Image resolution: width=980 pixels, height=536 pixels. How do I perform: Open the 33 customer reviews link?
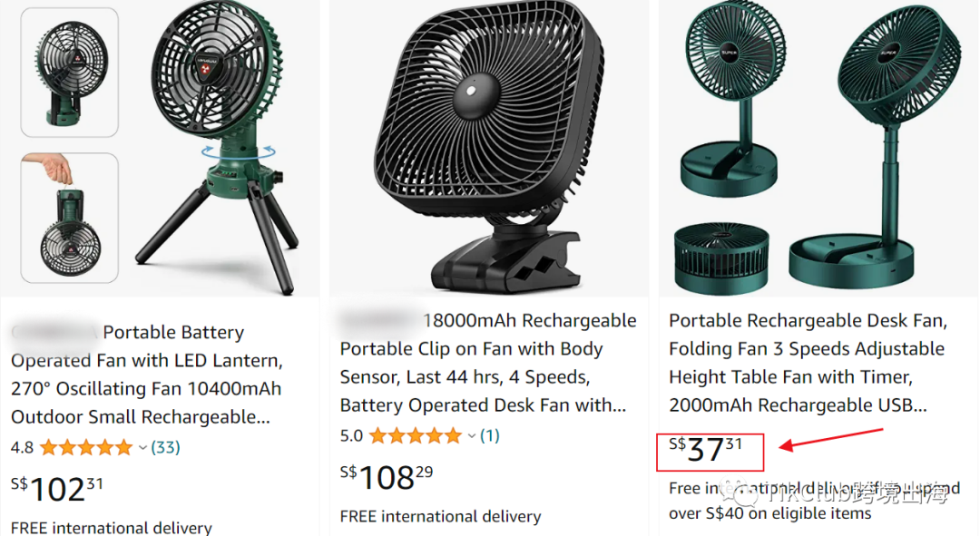coord(165,447)
